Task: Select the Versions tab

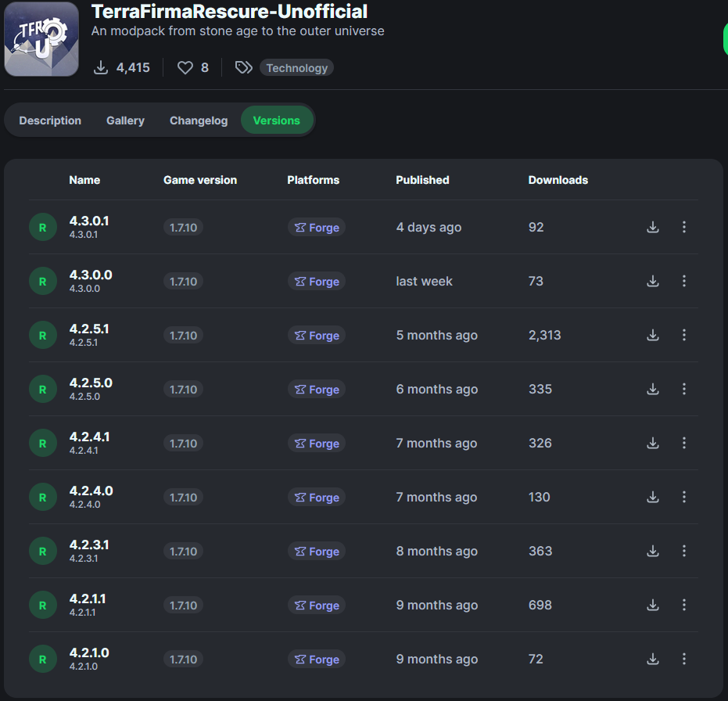Action: pos(277,120)
